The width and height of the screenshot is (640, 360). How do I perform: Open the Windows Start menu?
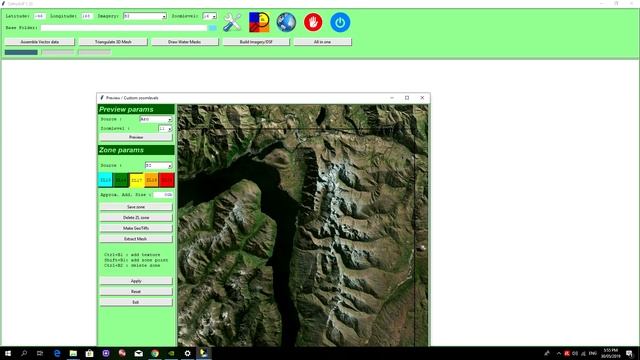[8, 353]
